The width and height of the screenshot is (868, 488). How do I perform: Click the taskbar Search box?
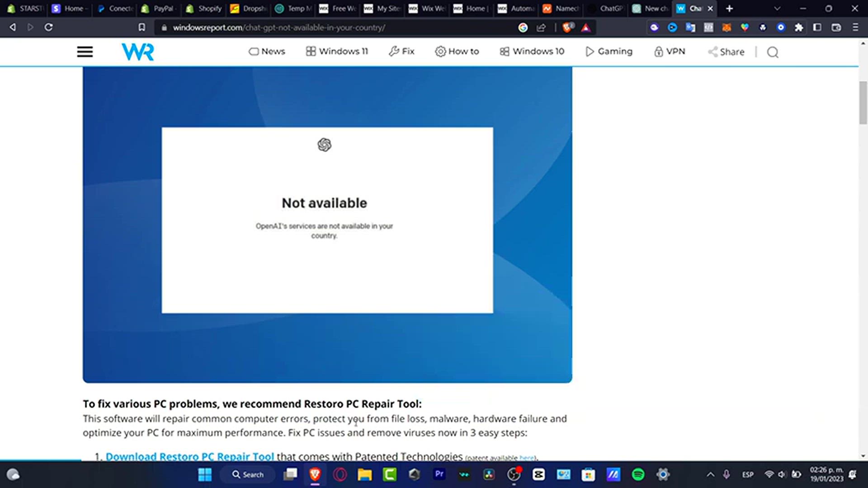[247, 474]
